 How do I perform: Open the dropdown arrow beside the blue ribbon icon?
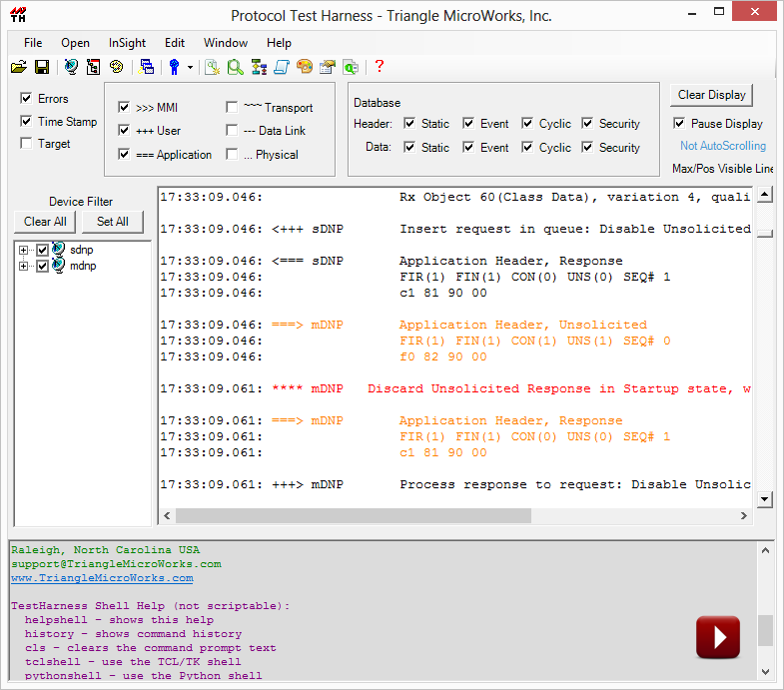click(190, 67)
